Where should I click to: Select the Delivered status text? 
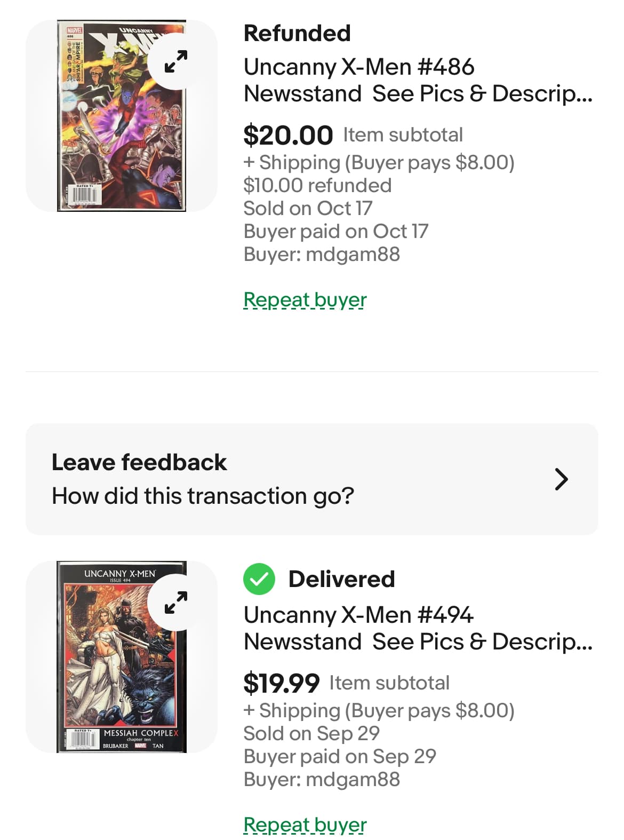coord(341,579)
